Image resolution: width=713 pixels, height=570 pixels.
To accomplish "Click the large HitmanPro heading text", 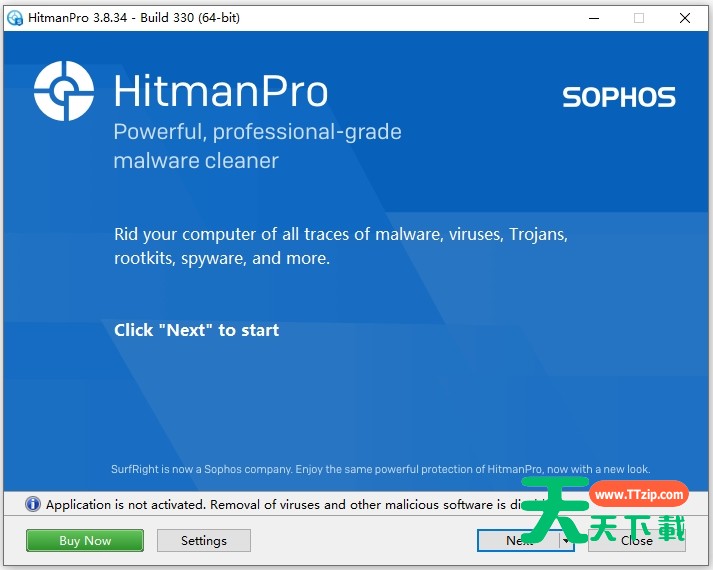I will pos(221,91).
